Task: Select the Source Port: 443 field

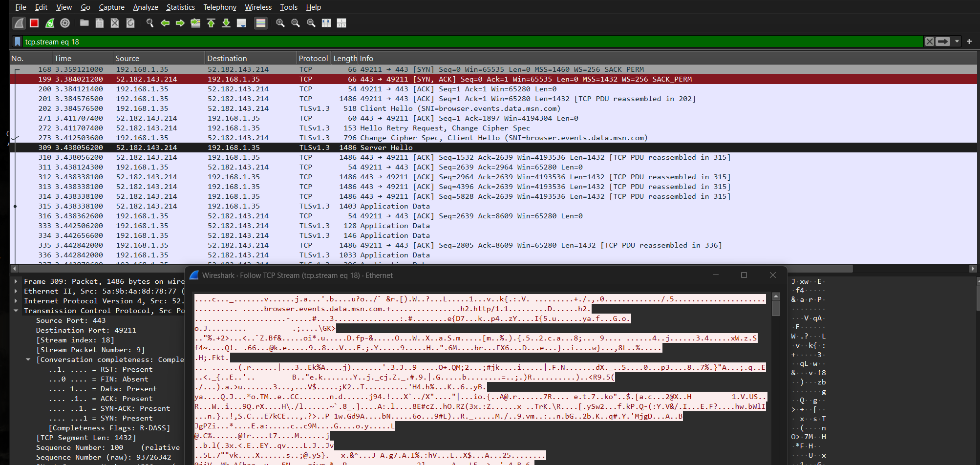Action: point(71,320)
